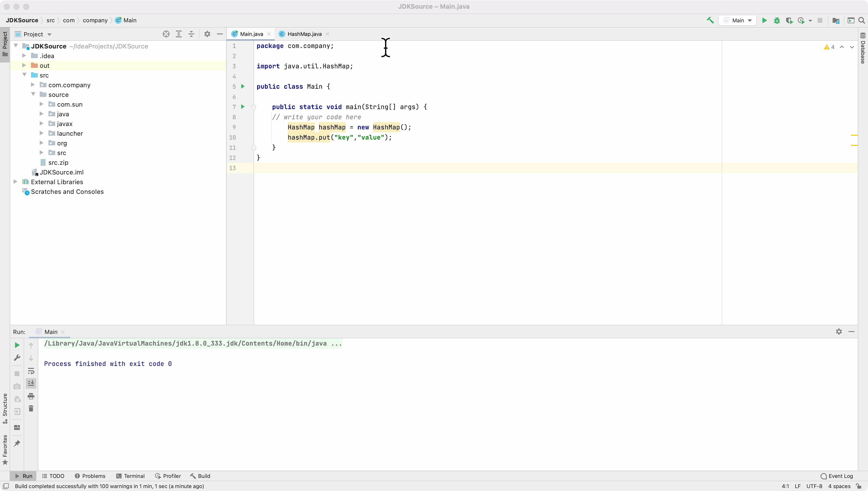Select the src.zip file in tree
The width and height of the screenshot is (868, 491).
[x=58, y=163]
